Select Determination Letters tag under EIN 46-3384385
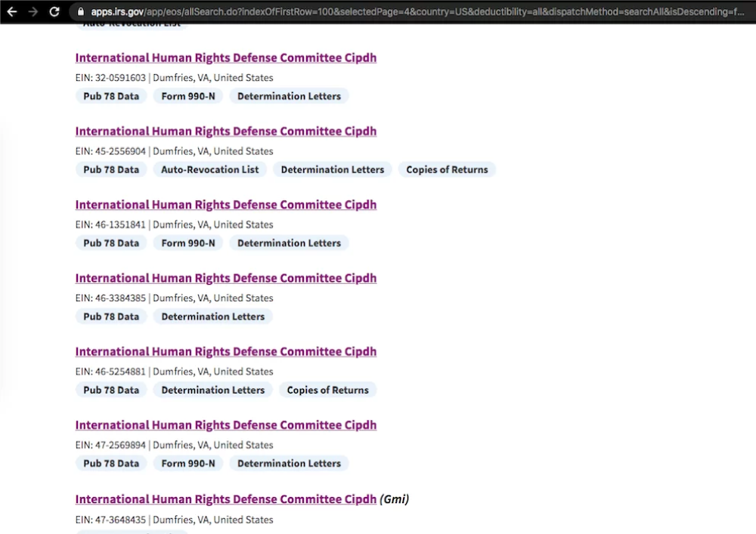 [212, 316]
